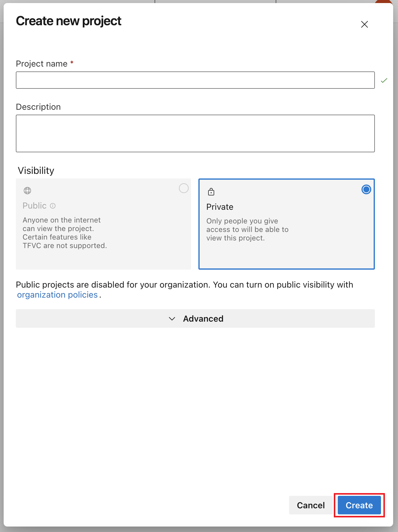Expand the Advanced section
This screenshot has width=398, height=532.
[195, 319]
